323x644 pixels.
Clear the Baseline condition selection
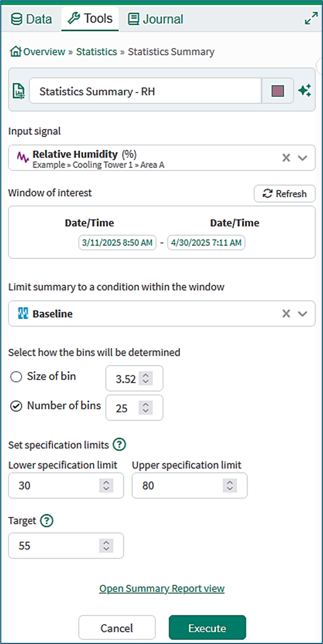pos(286,314)
